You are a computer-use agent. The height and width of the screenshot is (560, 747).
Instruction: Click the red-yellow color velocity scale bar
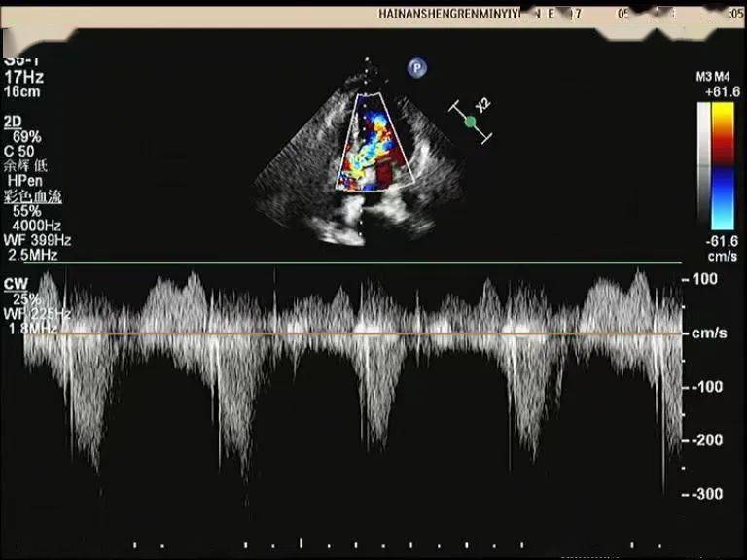[723, 166]
